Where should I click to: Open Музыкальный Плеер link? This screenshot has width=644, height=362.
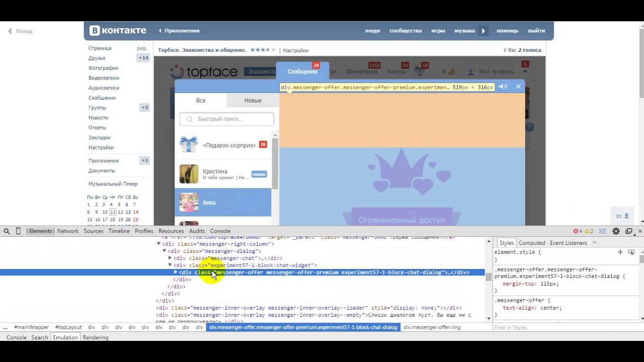click(x=113, y=184)
